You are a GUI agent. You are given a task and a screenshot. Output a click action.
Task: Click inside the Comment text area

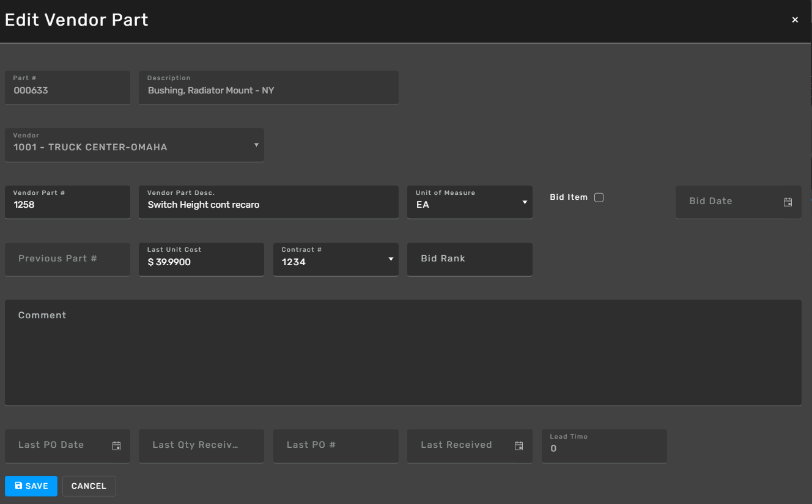coord(403,352)
